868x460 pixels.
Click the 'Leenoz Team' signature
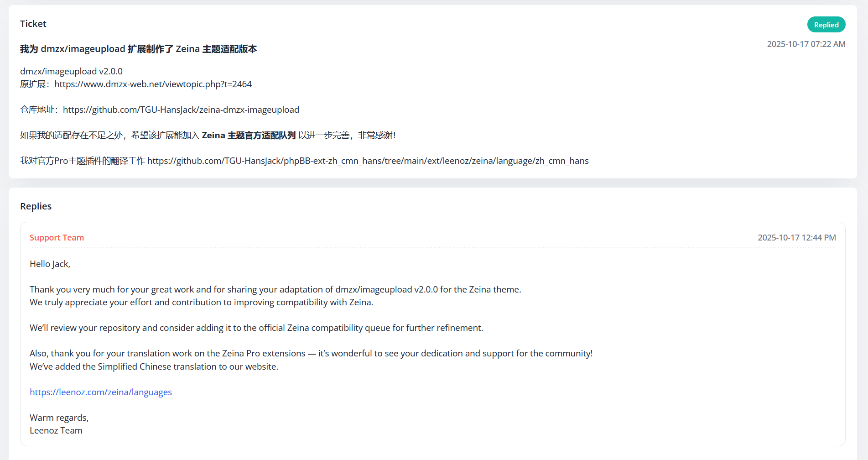pos(56,430)
